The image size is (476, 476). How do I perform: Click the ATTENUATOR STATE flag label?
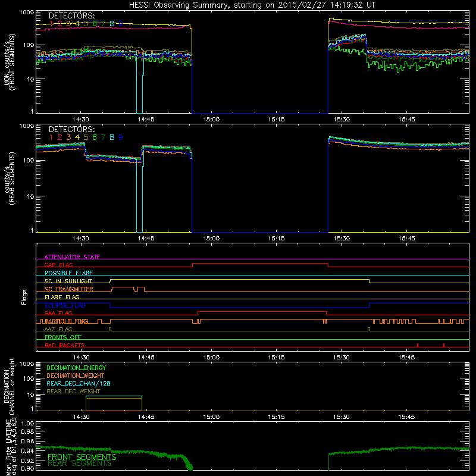pyautogui.click(x=72, y=257)
